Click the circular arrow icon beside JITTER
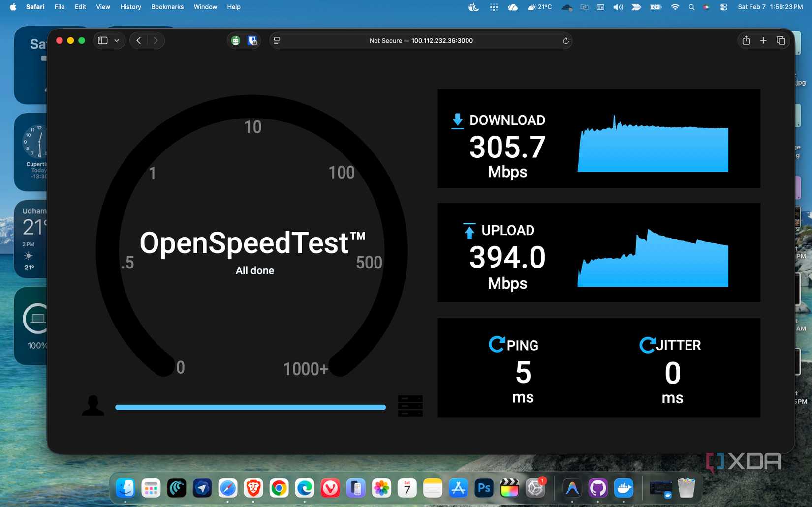This screenshot has height=507, width=812. tap(647, 345)
